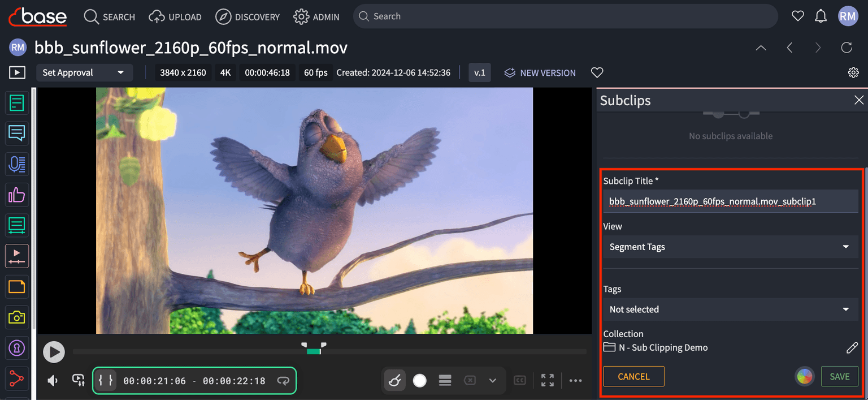Click the base logo

pyautogui.click(x=38, y=16)
